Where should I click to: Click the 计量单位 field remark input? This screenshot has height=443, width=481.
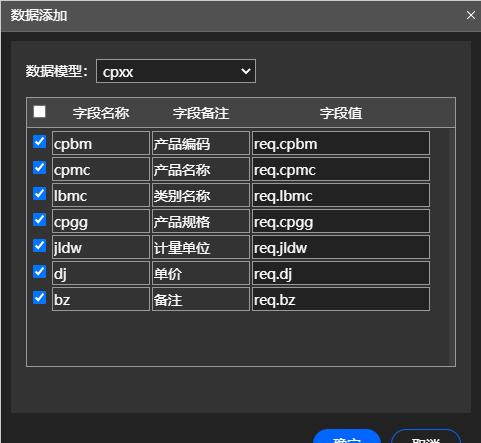(x=201, y=247)
